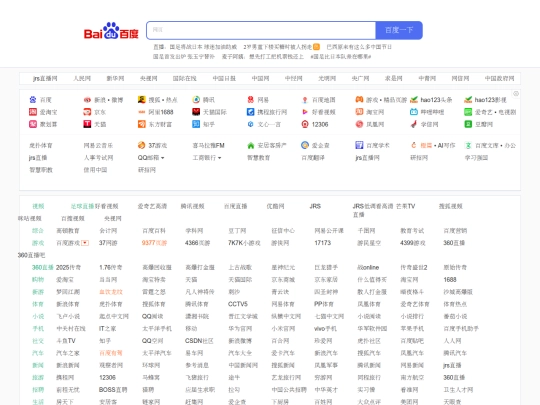This screenshot has height=405, width=540.
Task: Open the 学信网 icon
Action: (x=414, y=124)
